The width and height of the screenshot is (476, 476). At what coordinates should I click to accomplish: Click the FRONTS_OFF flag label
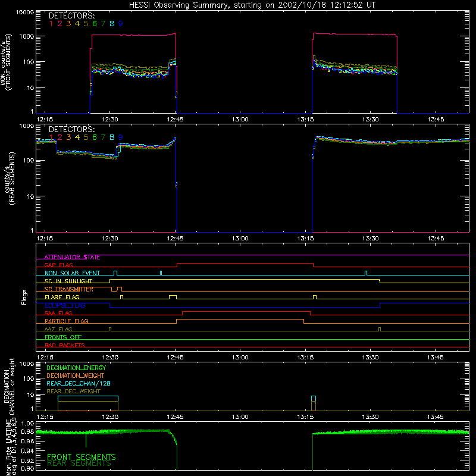(63, 337)
